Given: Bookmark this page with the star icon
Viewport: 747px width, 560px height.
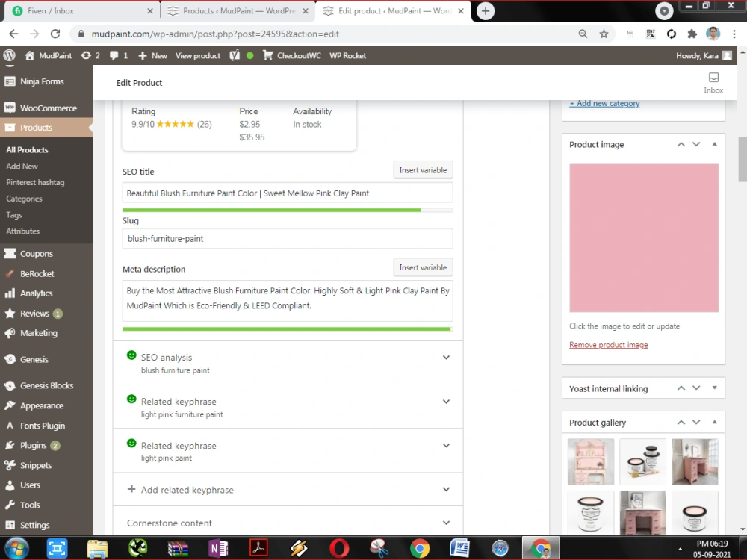Looking at the screenshot, I should 604,34.
